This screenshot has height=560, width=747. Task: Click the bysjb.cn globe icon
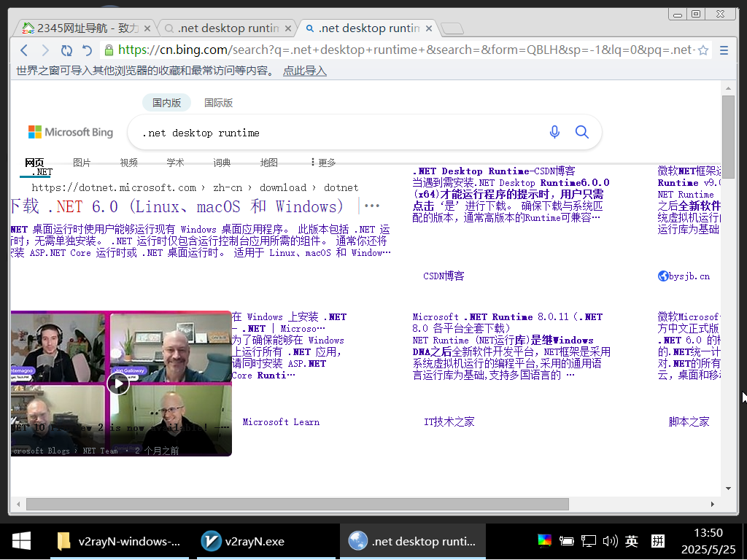662,276
